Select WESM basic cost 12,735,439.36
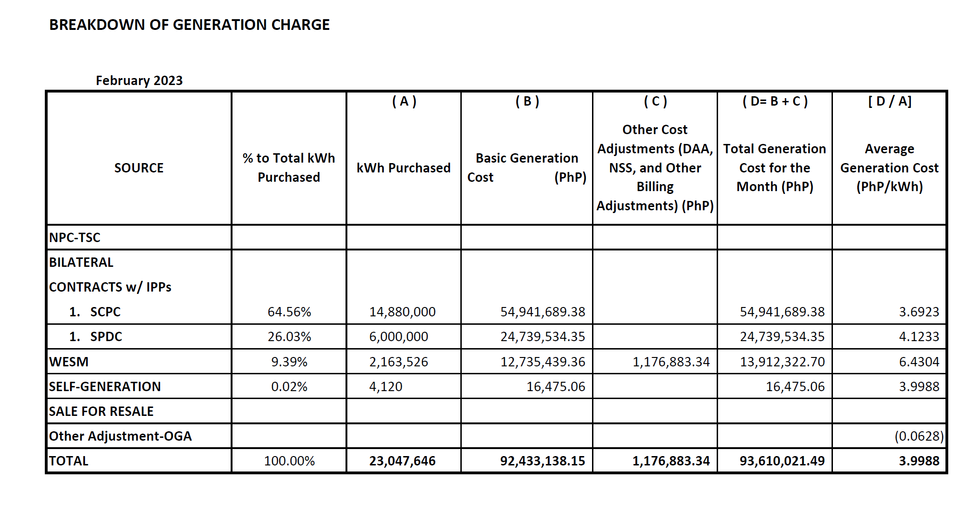980x507 pixels. [x=543, y=362]
